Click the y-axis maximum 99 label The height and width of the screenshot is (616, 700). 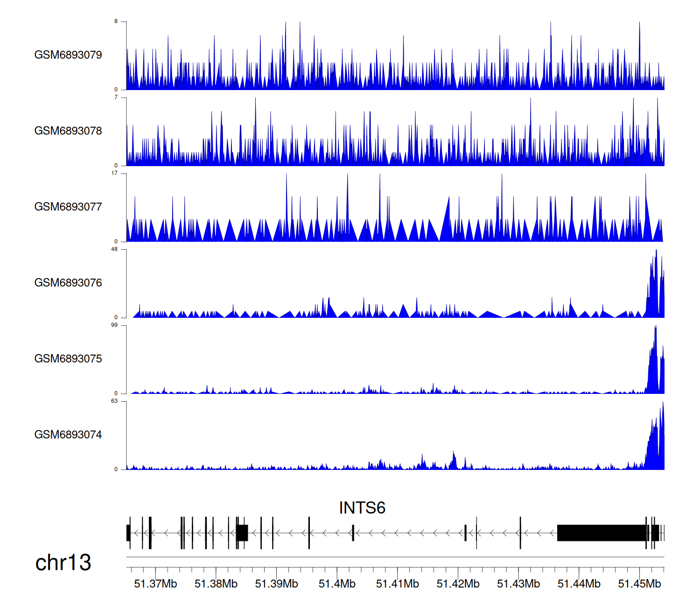(114, 325)
